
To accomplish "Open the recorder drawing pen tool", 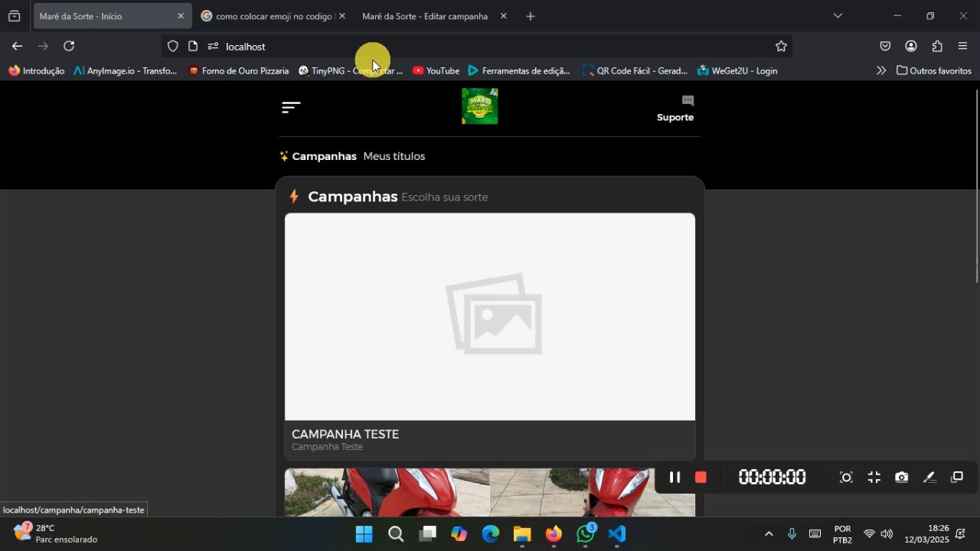I will 929,478.
